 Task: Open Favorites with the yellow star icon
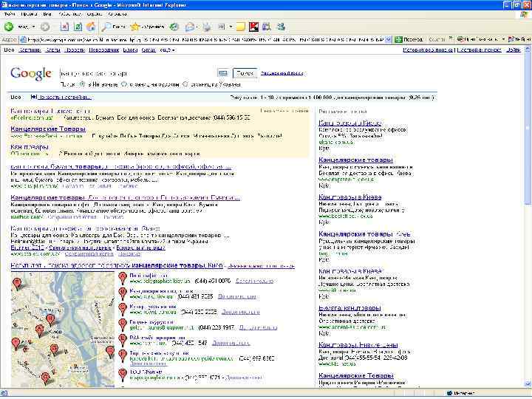click(135, 27)
